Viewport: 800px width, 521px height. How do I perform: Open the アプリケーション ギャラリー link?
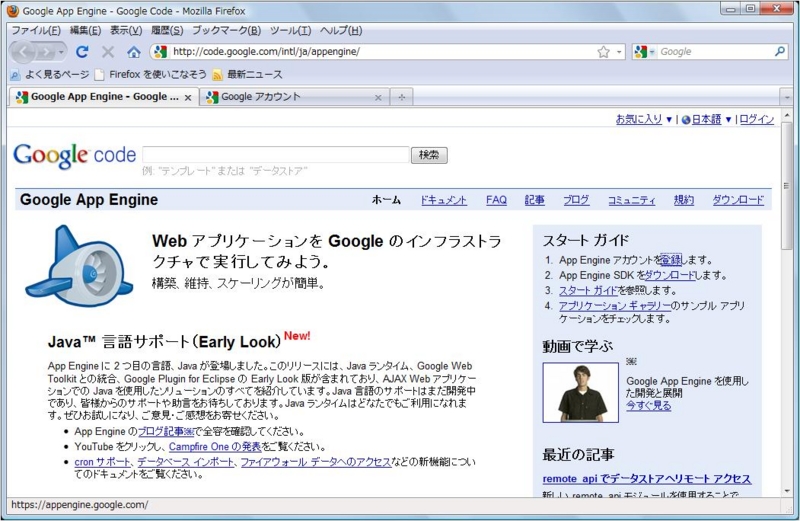pos(614,306)
